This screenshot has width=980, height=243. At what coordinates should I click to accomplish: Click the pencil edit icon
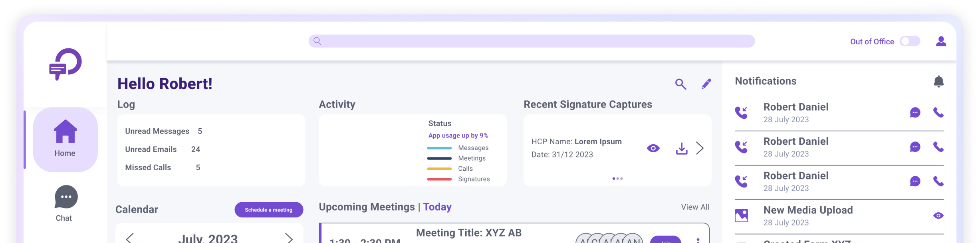(706, 84)
